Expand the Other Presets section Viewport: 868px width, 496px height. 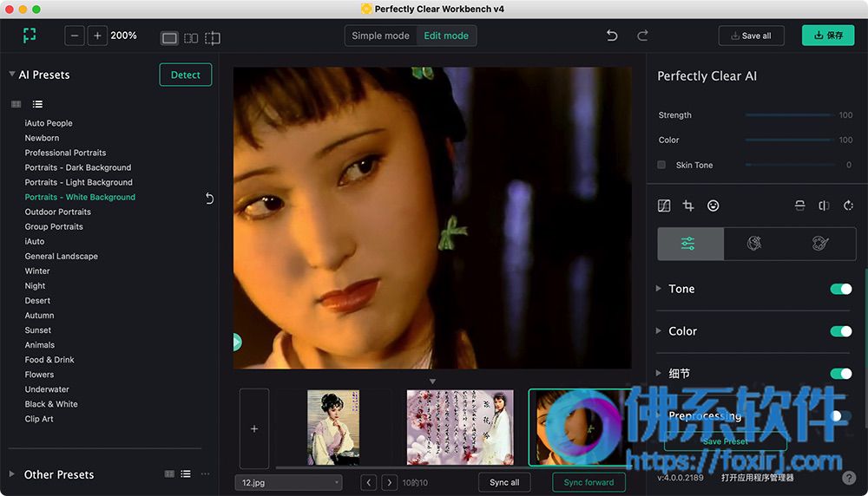pos(12,474)
